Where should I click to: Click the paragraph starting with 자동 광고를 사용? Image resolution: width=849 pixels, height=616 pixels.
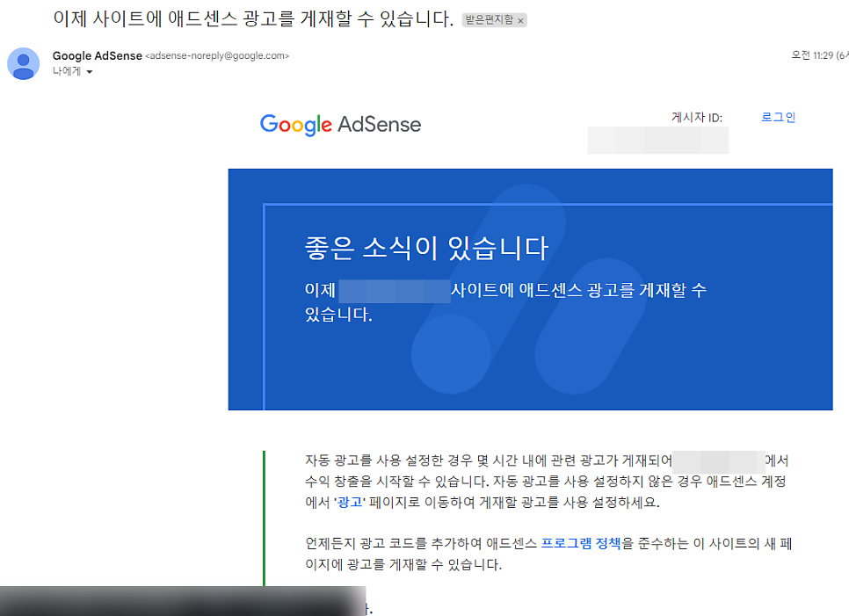click(x=547, y=482)
